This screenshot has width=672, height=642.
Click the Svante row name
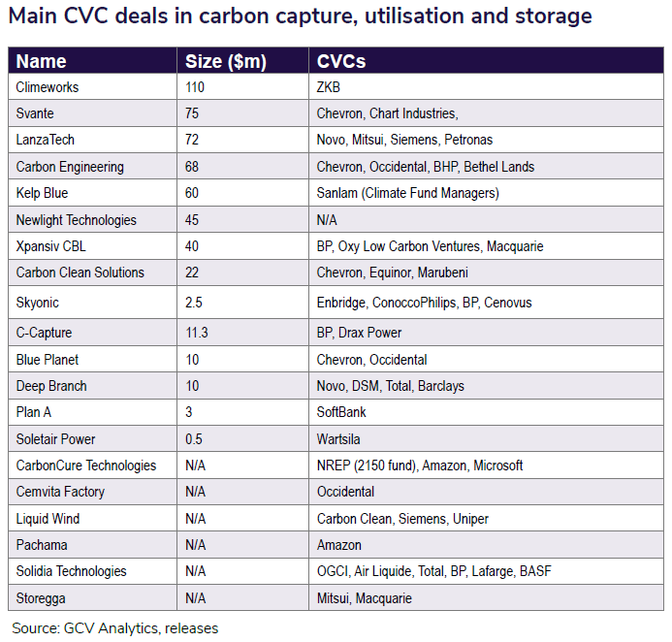[x=37, y=113]
